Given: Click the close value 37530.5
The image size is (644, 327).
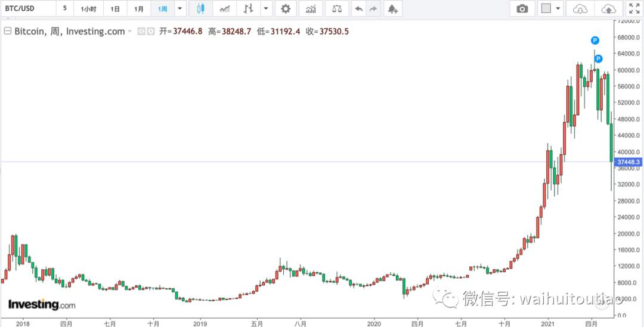Looking at the screenshot, I should [334, 31].
